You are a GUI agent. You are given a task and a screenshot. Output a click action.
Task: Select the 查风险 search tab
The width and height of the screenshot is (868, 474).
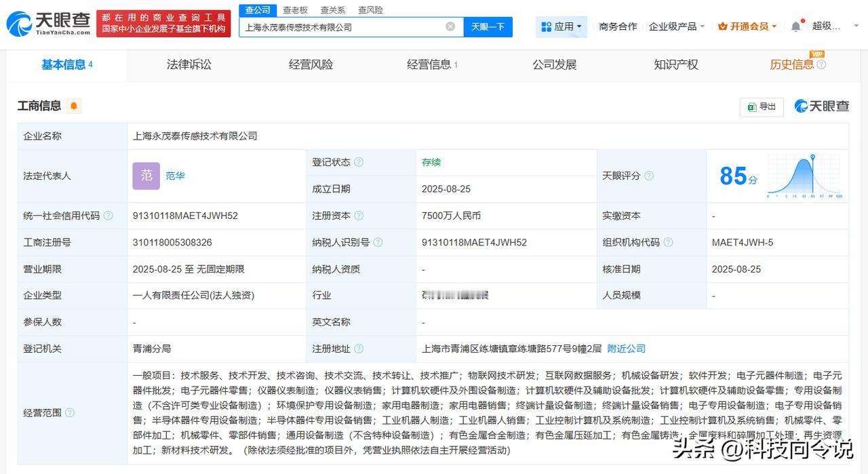pos(370,10)
